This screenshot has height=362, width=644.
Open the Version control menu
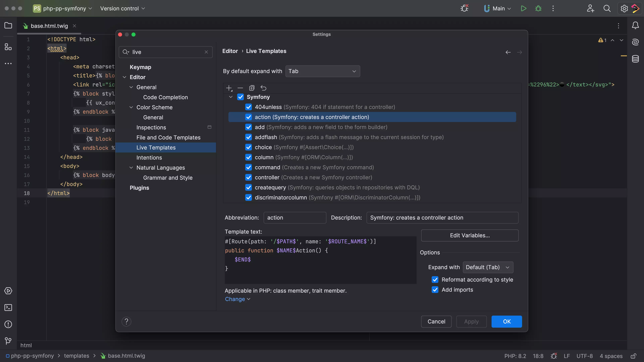pos(122,8)
